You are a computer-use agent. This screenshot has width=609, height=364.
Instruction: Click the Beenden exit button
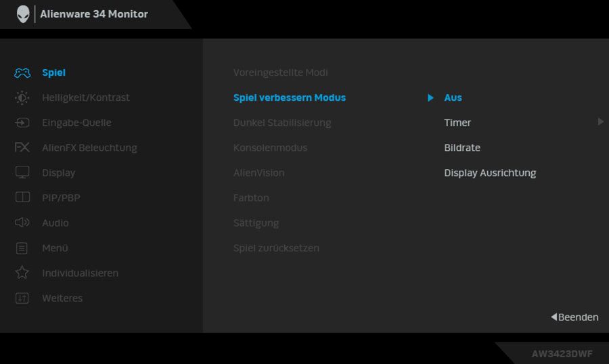(574, 317)
